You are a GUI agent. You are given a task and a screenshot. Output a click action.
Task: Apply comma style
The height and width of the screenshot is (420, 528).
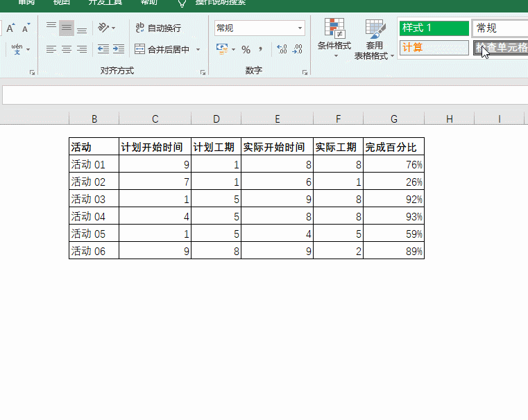260,49
